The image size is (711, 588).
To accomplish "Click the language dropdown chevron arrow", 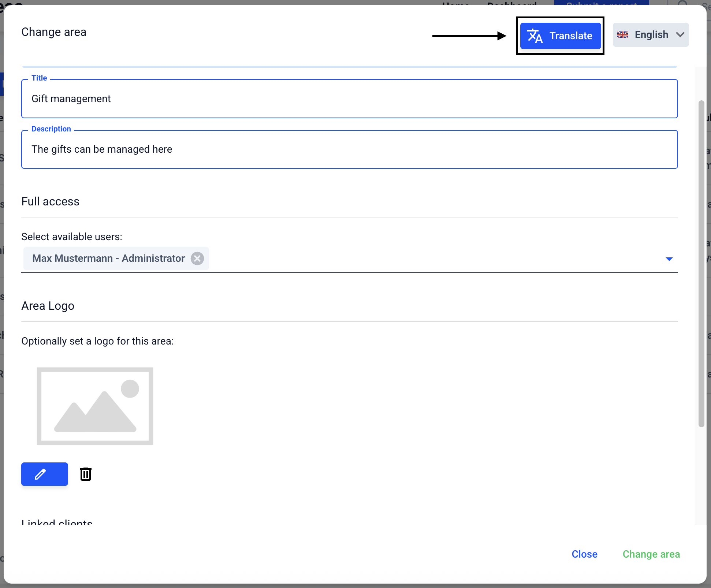I will point(680,35).
